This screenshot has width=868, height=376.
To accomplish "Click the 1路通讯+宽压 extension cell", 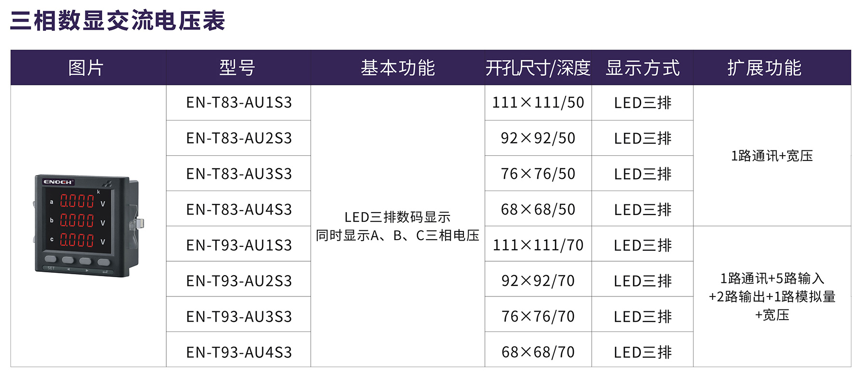I will [772, 156].
